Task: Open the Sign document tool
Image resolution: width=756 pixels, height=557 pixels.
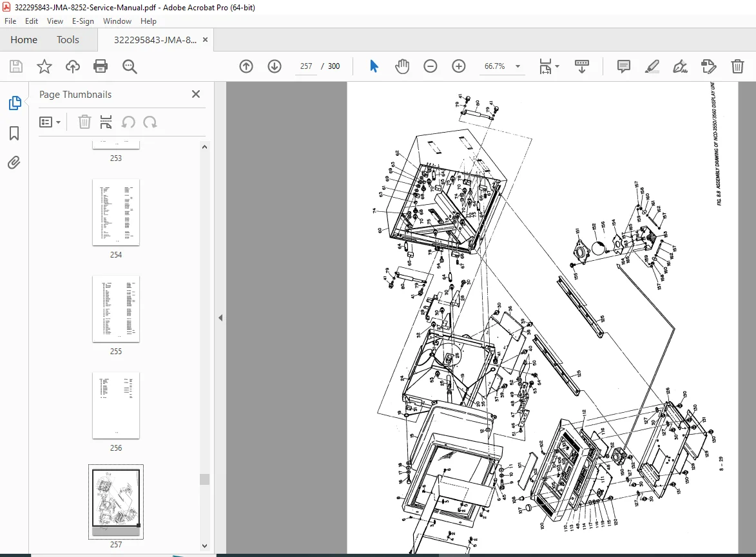Action: point(681,66)
